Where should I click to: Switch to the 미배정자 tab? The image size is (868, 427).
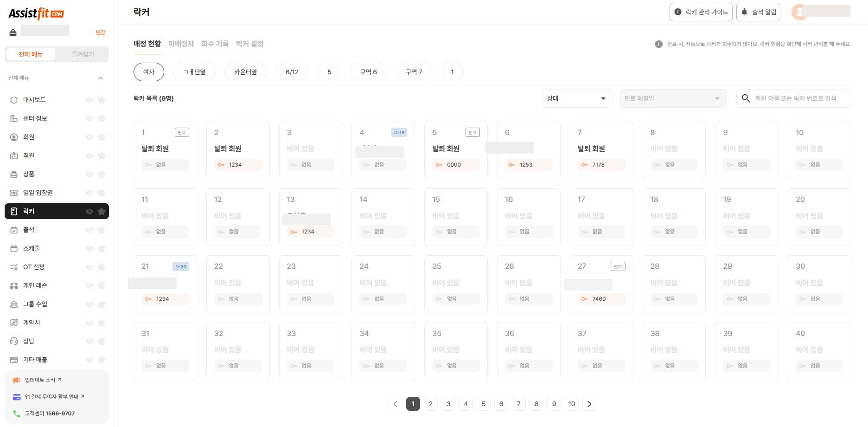(x=181, y=44)
